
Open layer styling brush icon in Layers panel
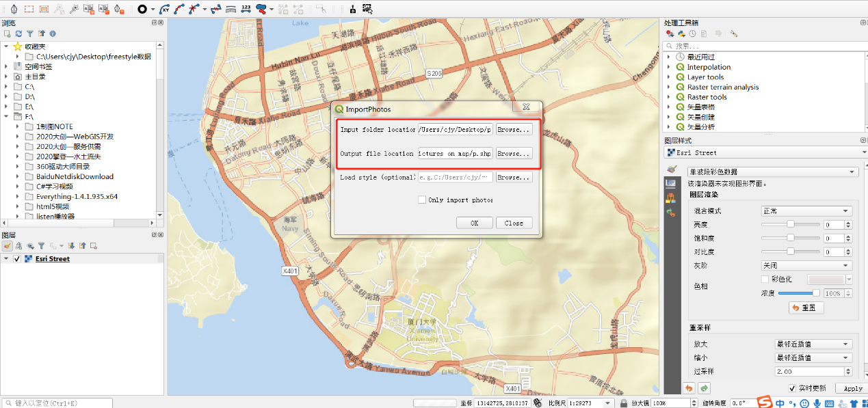coord(7,245)
